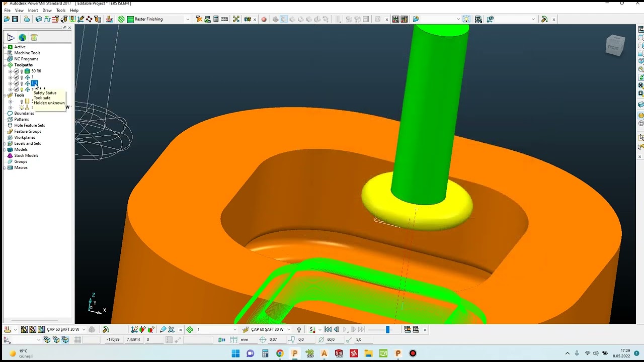The height and width of the screenshot is (362, 644).
Task: Open feeds and speeds tool icon
Action: click(56, 19)
